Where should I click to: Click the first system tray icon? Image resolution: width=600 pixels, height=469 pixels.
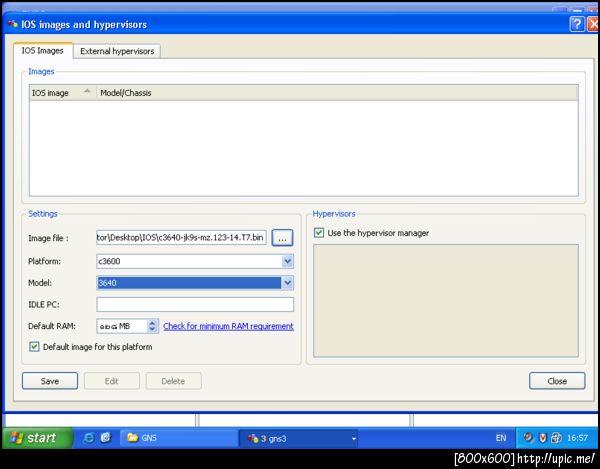click(528, 437)
